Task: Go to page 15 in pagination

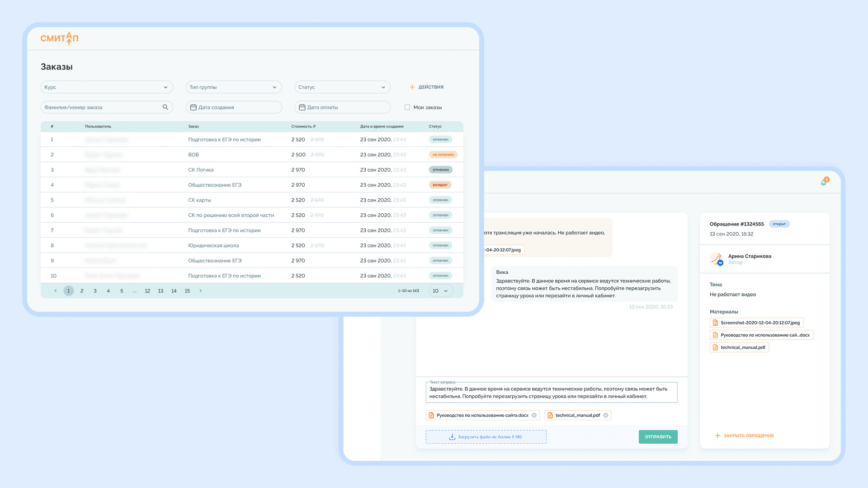Action: pyautogui.click(x=187, y=291)
